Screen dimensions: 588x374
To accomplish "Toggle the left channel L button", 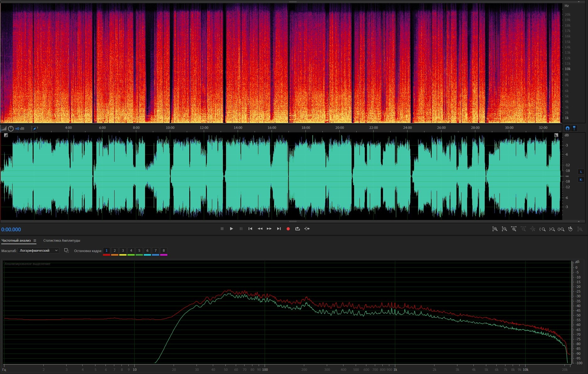I will pos(581,172).
